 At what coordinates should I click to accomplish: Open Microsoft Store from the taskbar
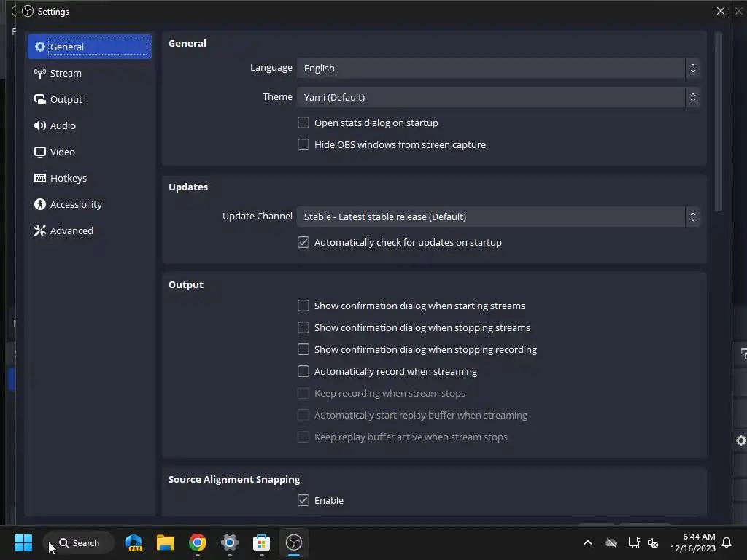pos(261,542)
